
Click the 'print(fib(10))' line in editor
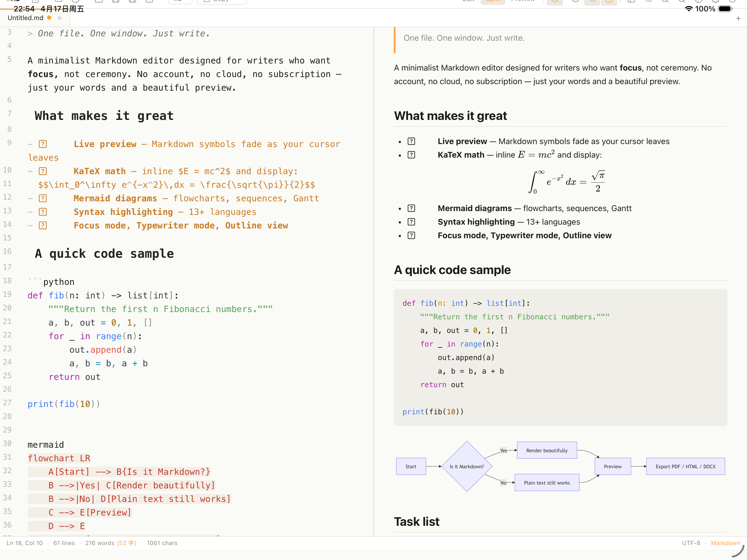(64, 404)
